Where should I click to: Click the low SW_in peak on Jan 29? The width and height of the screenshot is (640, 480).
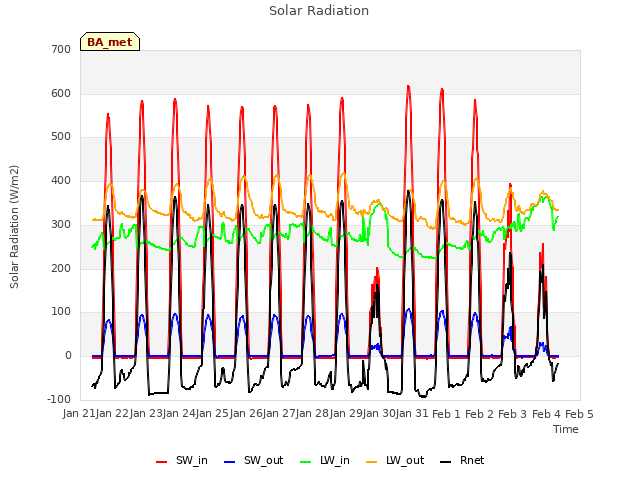click(x=377, y=269)
